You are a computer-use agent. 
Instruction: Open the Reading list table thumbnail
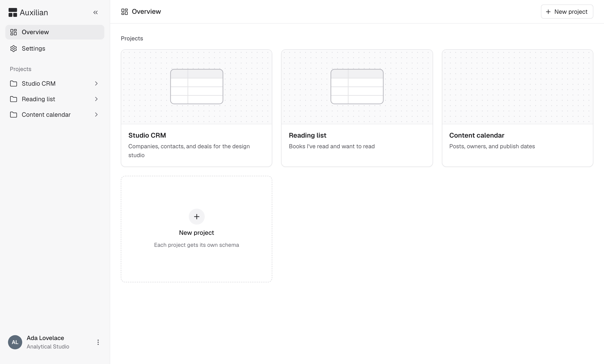pyautogui.click(x=357, y=87)
